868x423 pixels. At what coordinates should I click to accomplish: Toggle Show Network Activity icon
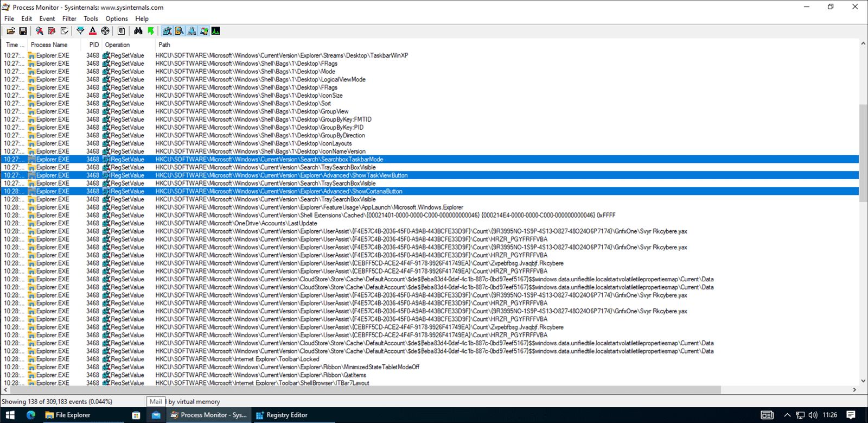(192, 31)
